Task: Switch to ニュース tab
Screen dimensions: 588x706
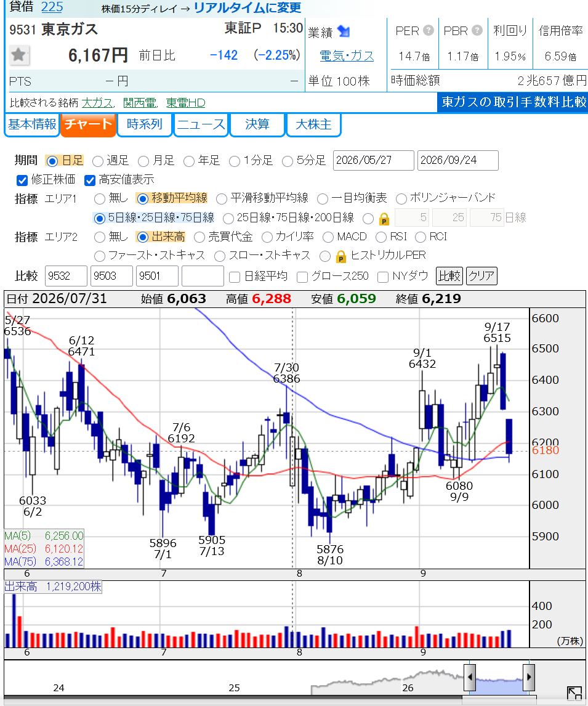Action: 201,124
